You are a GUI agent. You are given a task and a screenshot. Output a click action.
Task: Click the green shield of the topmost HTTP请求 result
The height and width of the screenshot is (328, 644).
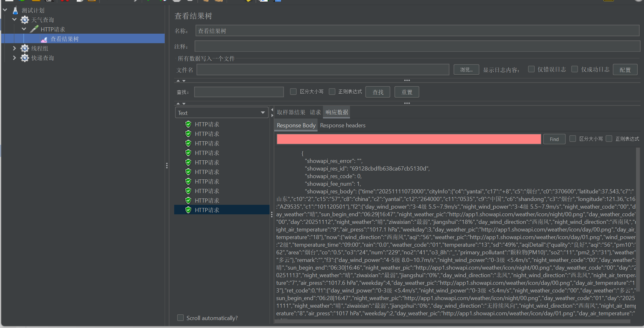tap(188, 124)
